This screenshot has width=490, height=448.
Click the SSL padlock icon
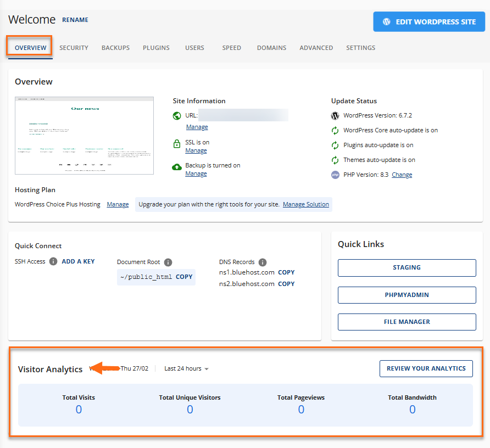pyautogui.click(x=177, y=144)
